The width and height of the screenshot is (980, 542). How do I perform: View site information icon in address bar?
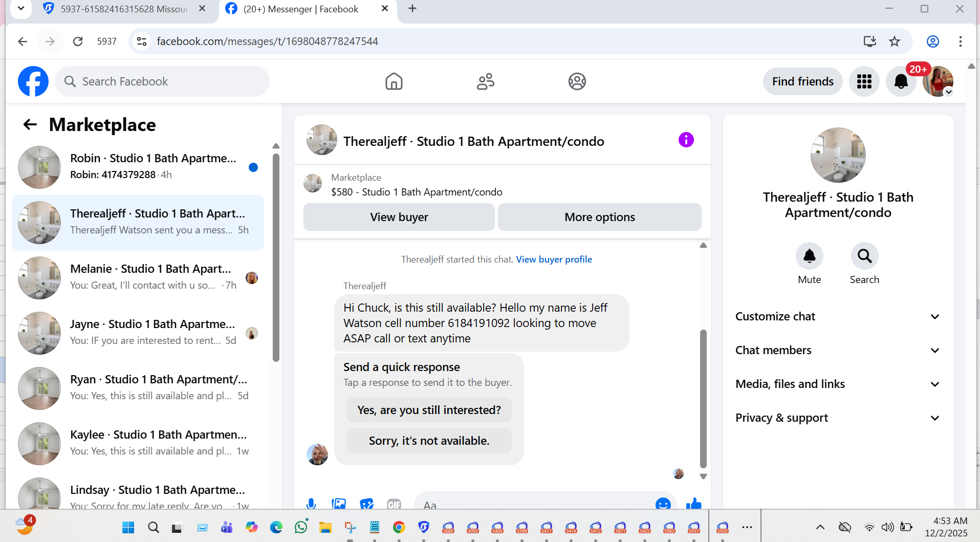[142, 41]
